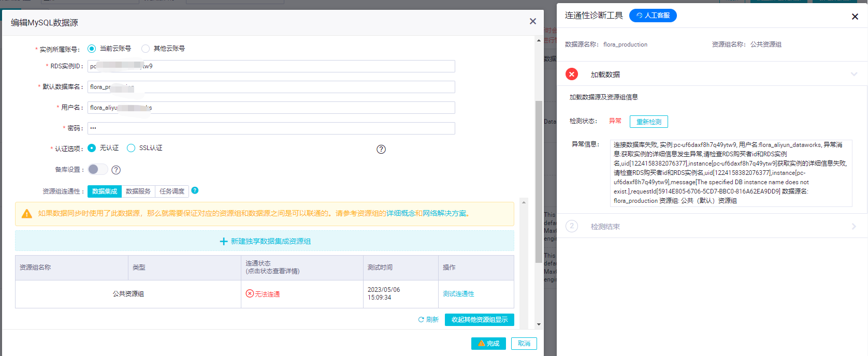
Task: Click the 密码 input field
Action: tap(271, 128)
